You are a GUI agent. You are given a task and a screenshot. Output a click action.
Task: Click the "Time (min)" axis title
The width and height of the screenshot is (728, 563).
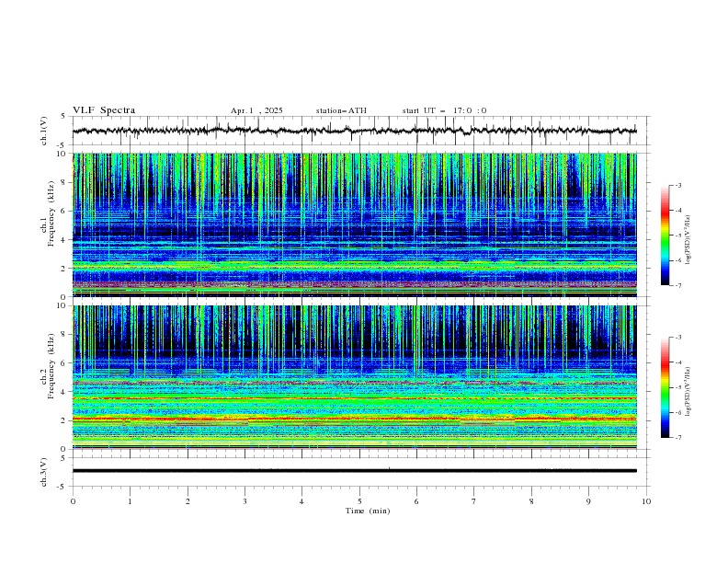(368, 511)
